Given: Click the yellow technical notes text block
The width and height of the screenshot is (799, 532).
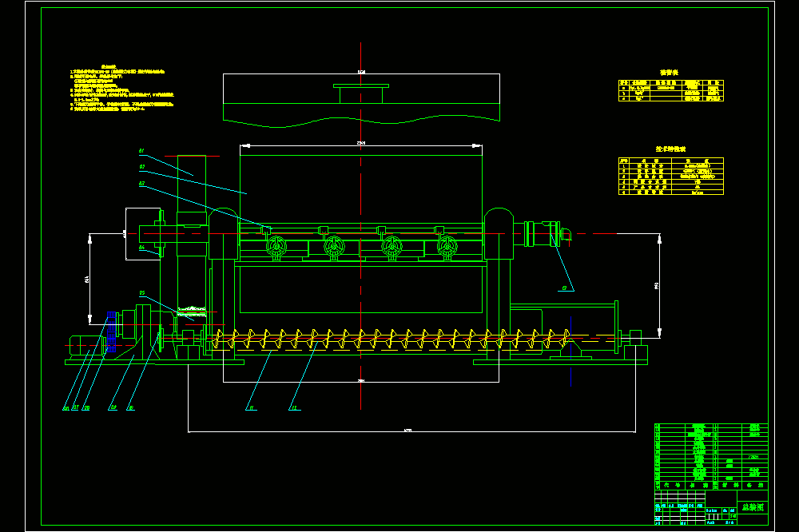Looking at the screenshot, I should pyautogui.click(x=121, y=88).
